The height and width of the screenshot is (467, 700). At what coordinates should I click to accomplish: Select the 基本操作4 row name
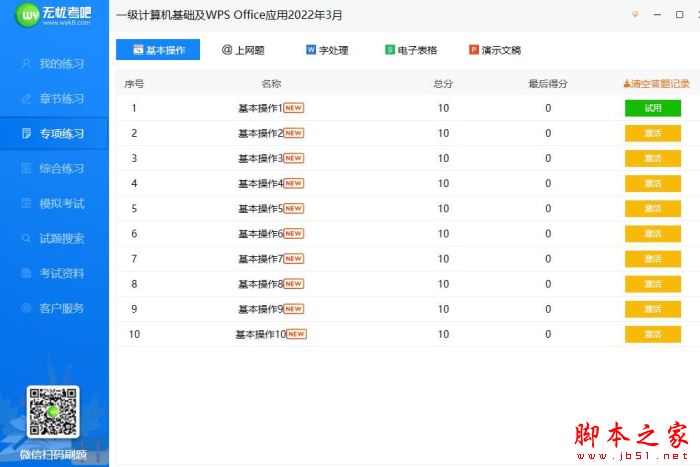coord(260,183)
